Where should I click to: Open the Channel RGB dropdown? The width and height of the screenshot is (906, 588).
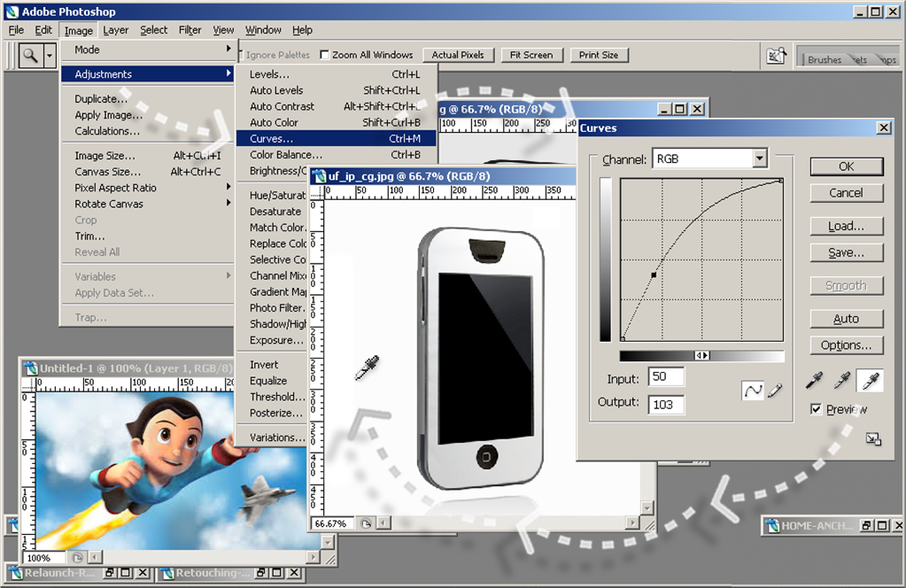pyautogui.click(x=760, y=158)
